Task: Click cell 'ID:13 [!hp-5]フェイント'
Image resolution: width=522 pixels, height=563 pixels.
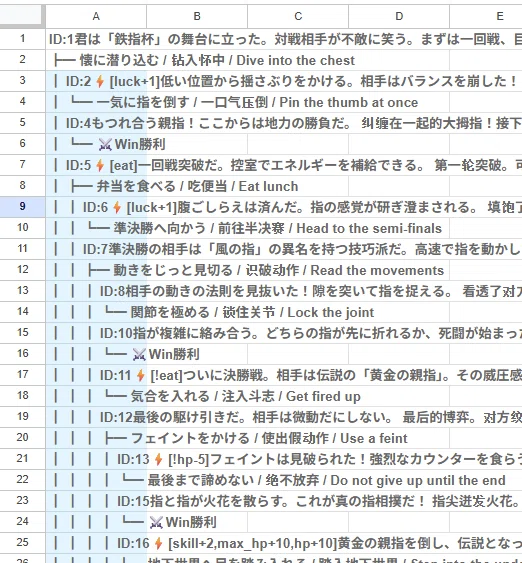Action: 288,459
